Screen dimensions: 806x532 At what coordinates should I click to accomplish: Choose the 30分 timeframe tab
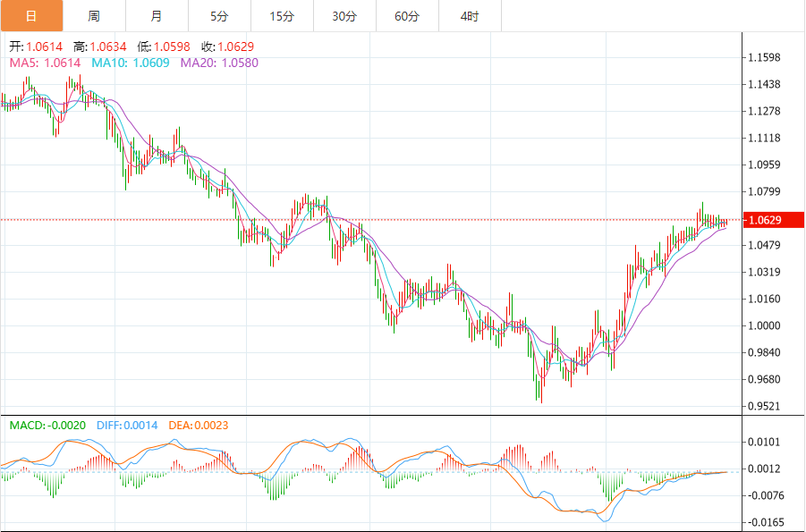344,16
